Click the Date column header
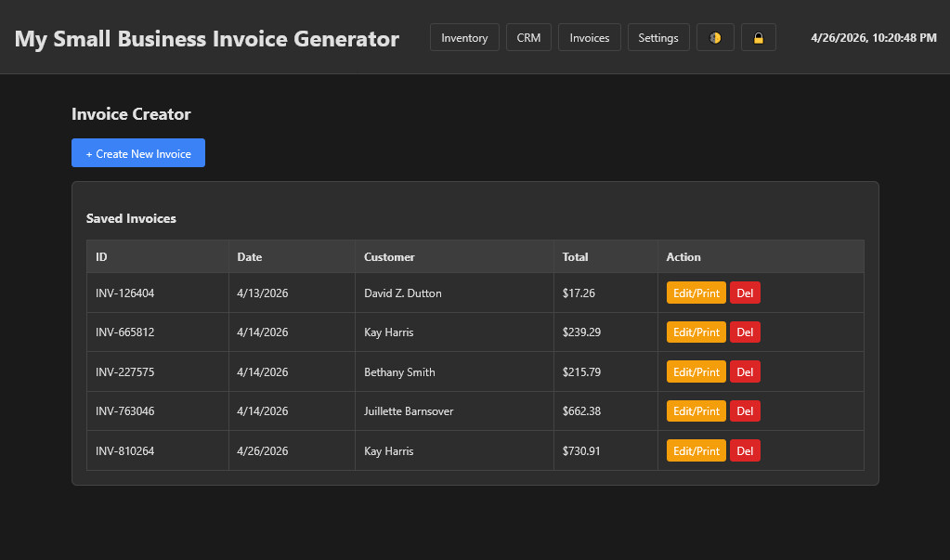 [x=292, y=256]
